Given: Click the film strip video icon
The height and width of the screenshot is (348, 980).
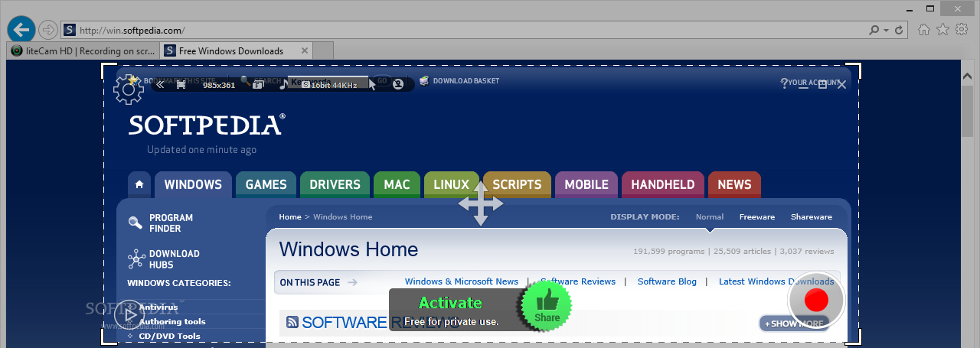Looking at the screenshot, I should pos(181,84).
